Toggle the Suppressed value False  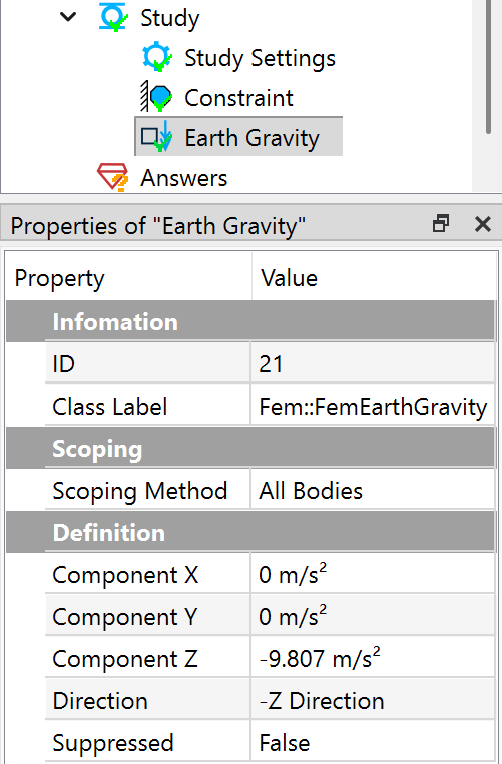click(x=372, y=743)
